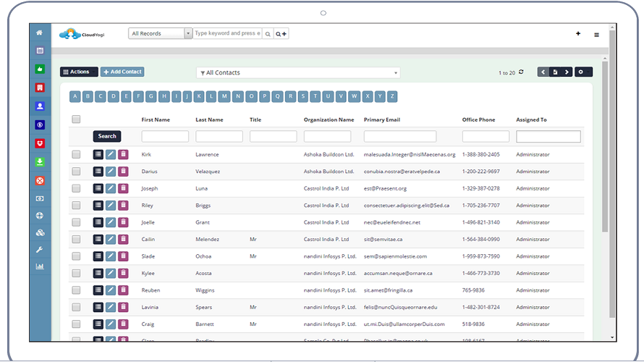644x362 pixels.
Task: Click the dark blue dollar sidebar icon
Action: (40, 125)
